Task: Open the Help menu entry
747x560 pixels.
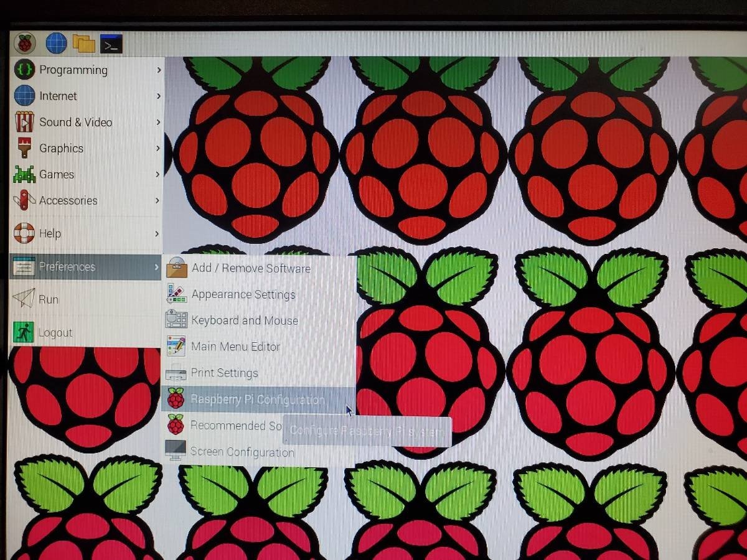Action: pos(87,233)
